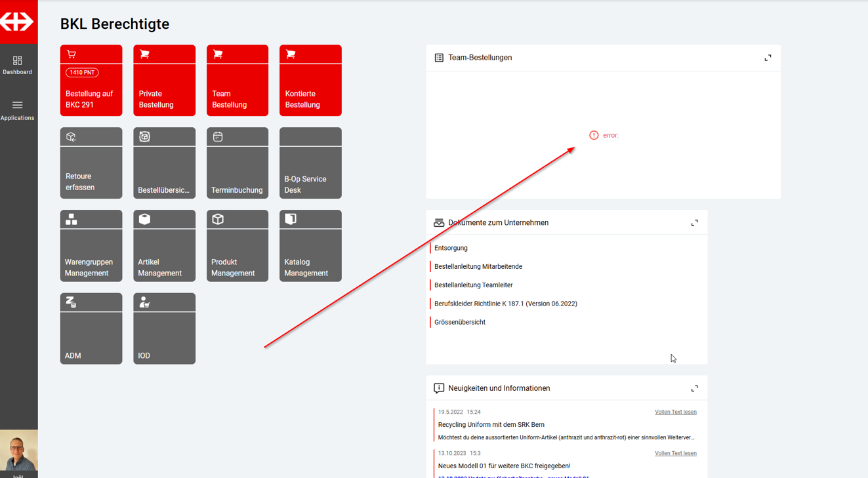868x478 pixels.
Task: Click the Retoure erfassen box icon
Action: [x=72, y=137]
